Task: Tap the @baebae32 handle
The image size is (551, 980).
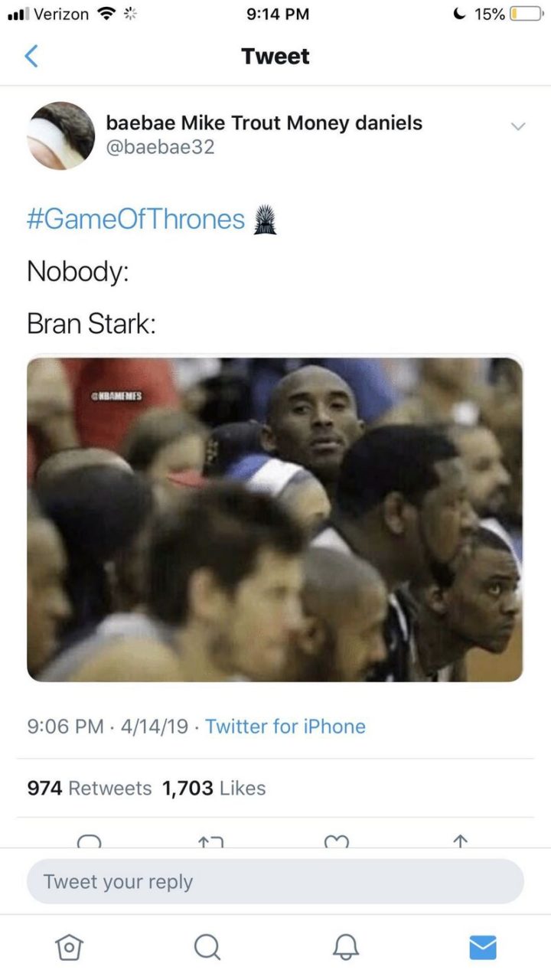Action: [x=160, y=146]
